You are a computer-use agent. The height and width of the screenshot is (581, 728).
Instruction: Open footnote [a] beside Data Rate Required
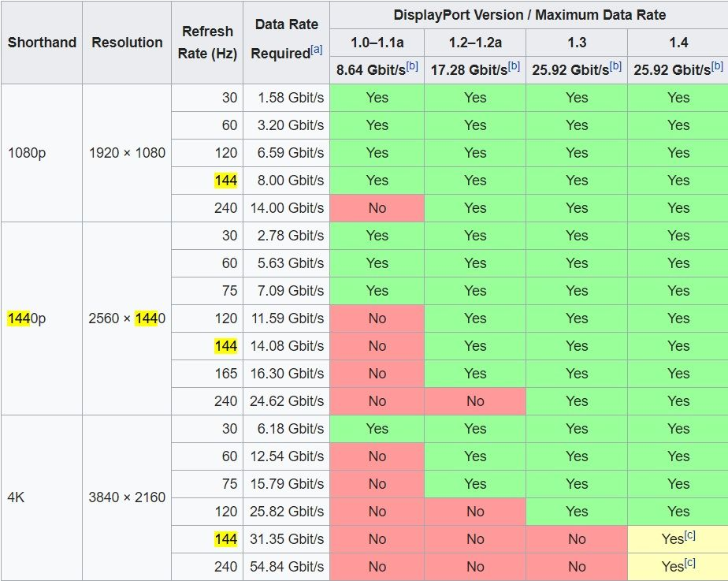[x=316, y=49]
